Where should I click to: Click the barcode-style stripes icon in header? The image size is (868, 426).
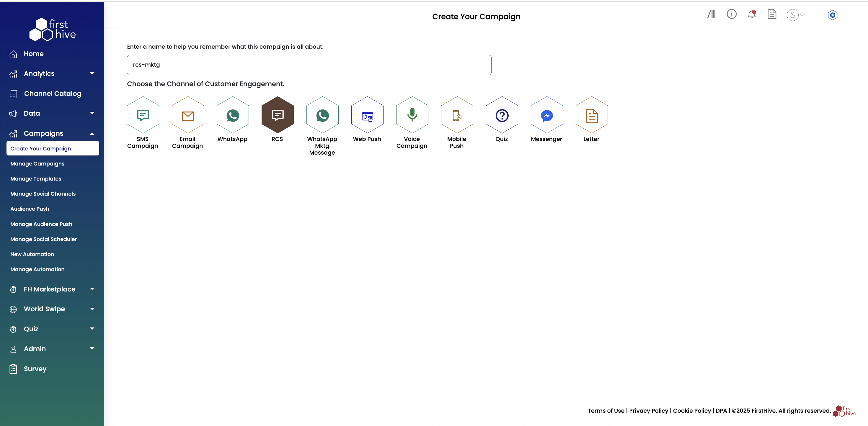tap(711, 14)
